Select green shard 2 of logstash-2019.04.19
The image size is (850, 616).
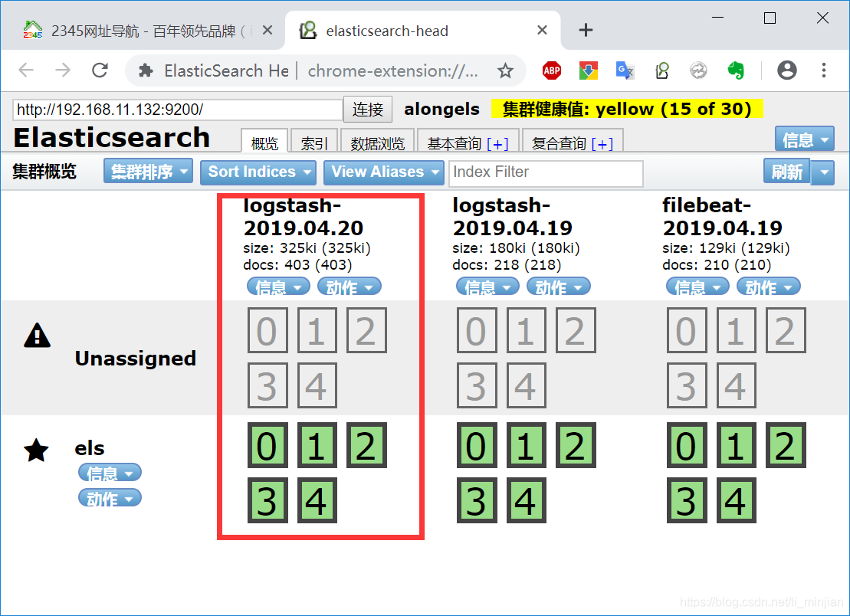(576, 445)
